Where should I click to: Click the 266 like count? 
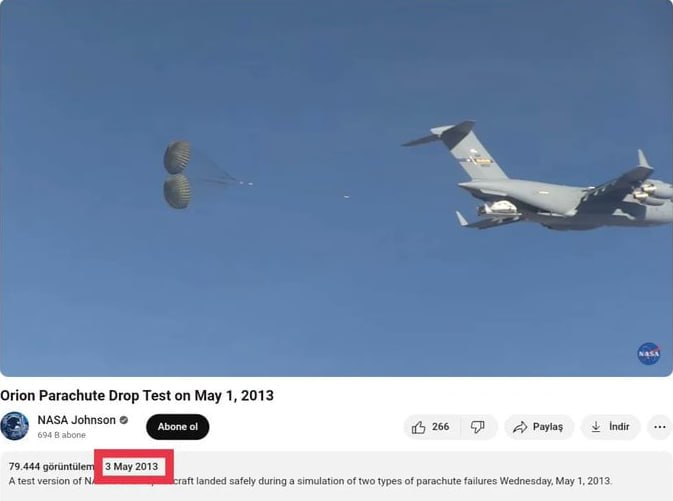click(x=440, y=427)
